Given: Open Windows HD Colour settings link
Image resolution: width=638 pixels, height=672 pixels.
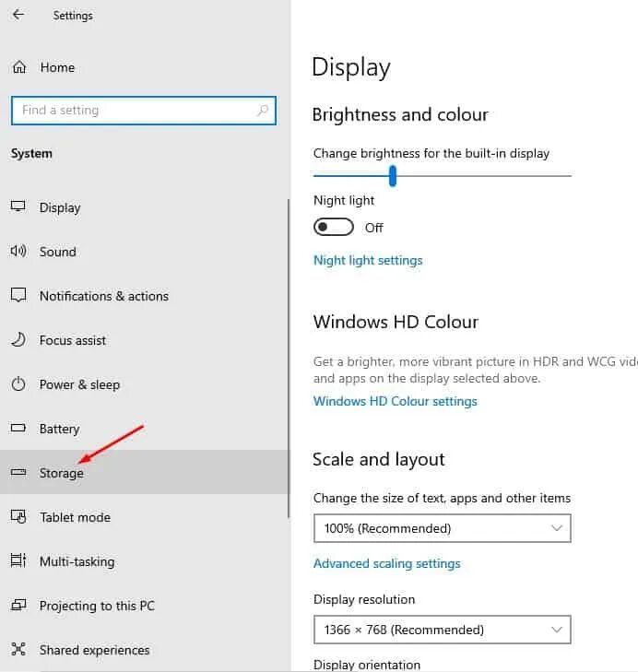Looking at the screenshot, I should tap(395, 401).
